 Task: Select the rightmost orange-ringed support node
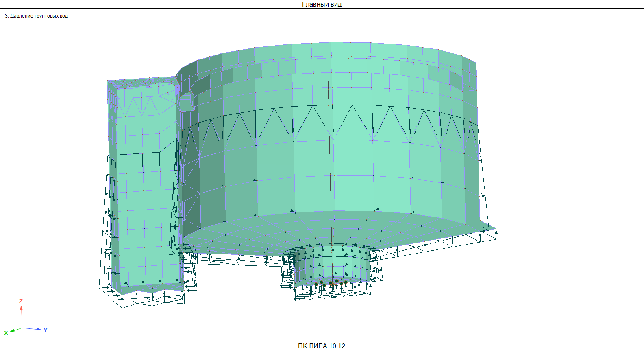[346, 282]
